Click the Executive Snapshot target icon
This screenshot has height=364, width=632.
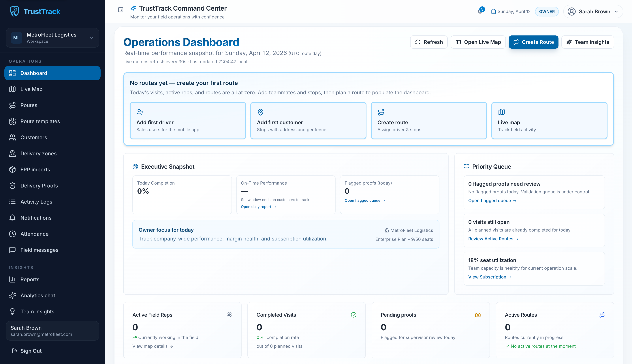[x=135, y=167]
